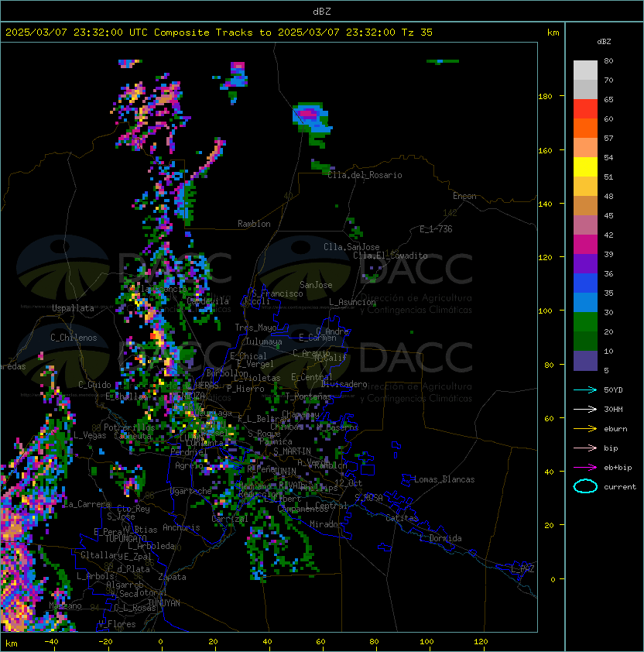This screenshot has height=652, width=644.
Task: Click the 'Divisadero' map label
Action: (344, 384)
